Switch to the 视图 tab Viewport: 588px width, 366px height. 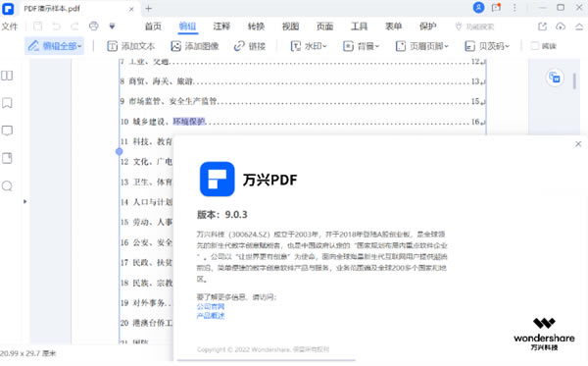click(x=290, y=26)
